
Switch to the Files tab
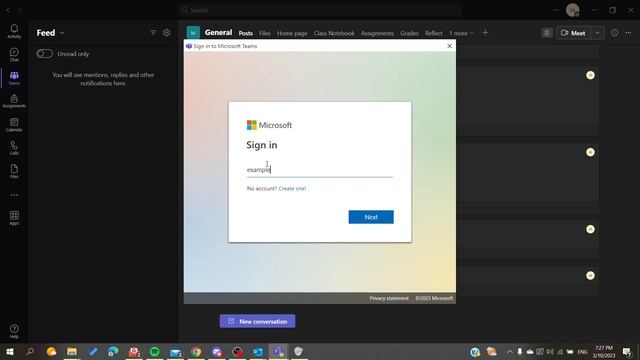coord(265,33)
